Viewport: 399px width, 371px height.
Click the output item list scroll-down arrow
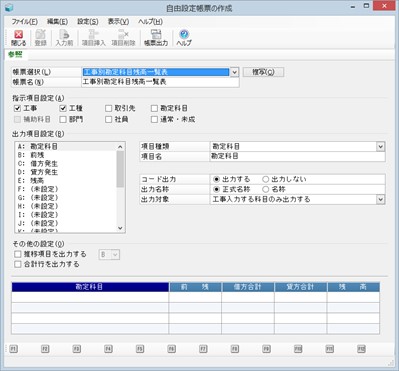coord(120,228)
